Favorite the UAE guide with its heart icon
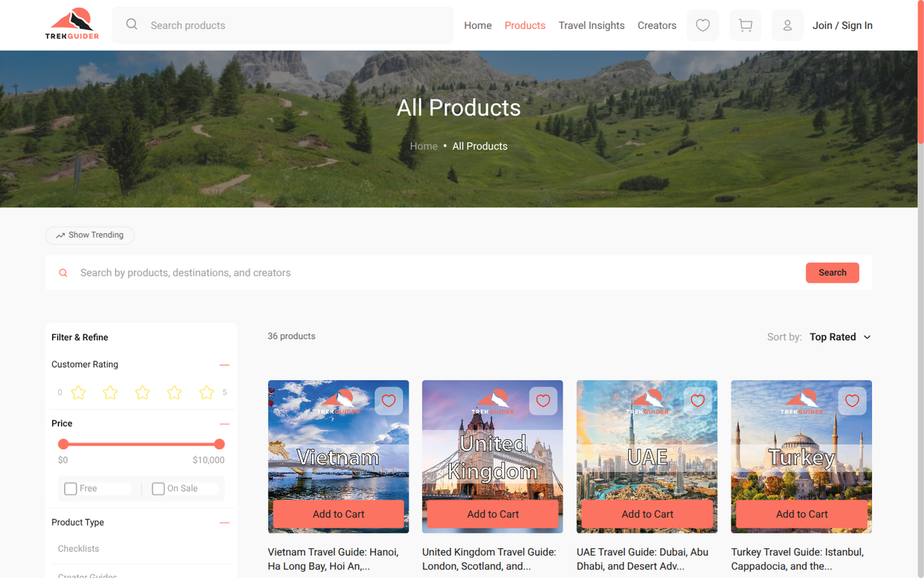The height and width of the screenshot is (578, 924). [697, 401]
